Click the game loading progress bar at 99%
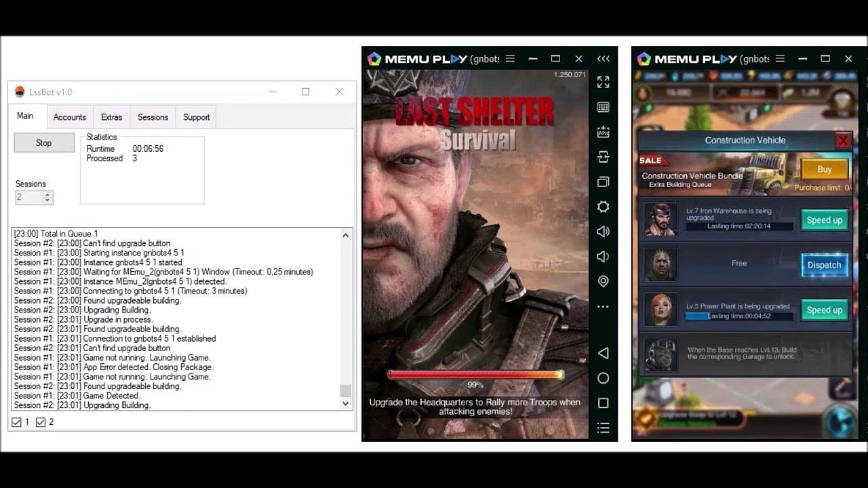This screenshot has height=488, width=868. click(x=475, y=374)
